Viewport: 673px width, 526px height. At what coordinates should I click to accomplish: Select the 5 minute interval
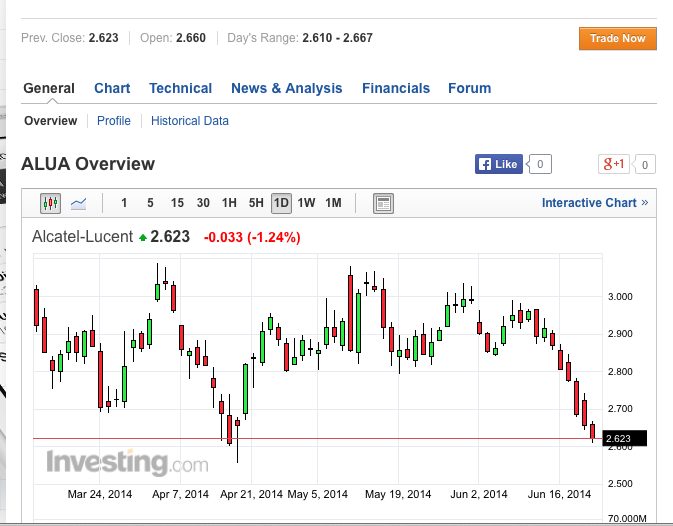(x=150, y=203)
